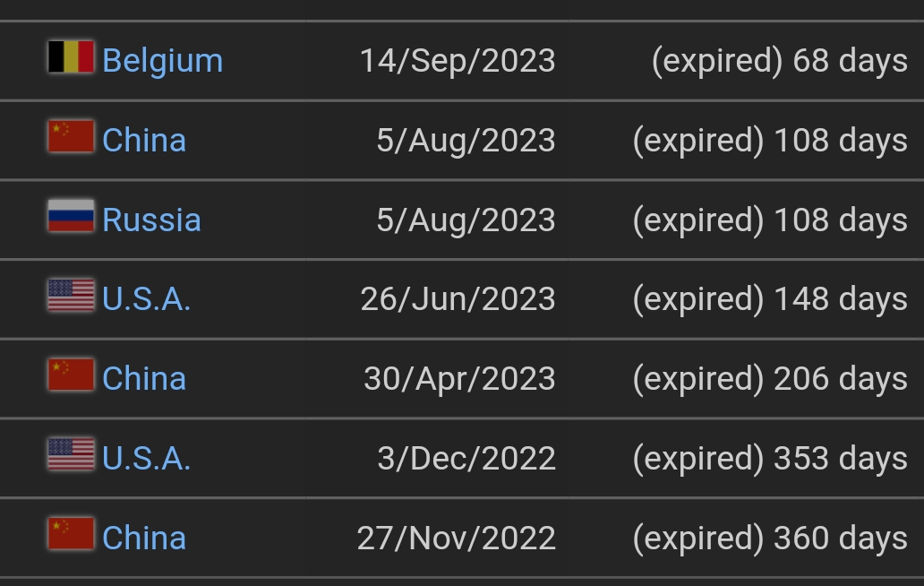Open the China link dated 5/Aug/2023
Image resolution: width=924 pixels, height=586 pixels.
pos(144,141)
